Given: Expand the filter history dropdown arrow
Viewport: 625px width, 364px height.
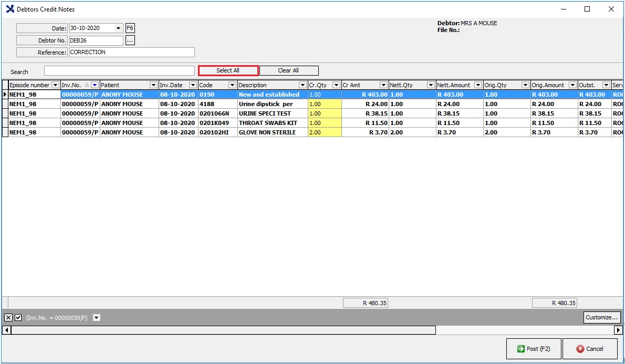Looking at the screenshot, I should tap(96, 318).
